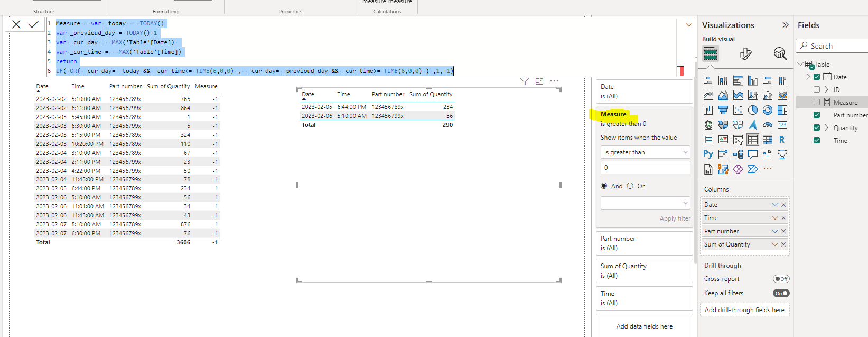Commit the DAX formula with the checkmark
Viewport: 868px width, 337px height.
pyautogui.click(x=33, y=24)
